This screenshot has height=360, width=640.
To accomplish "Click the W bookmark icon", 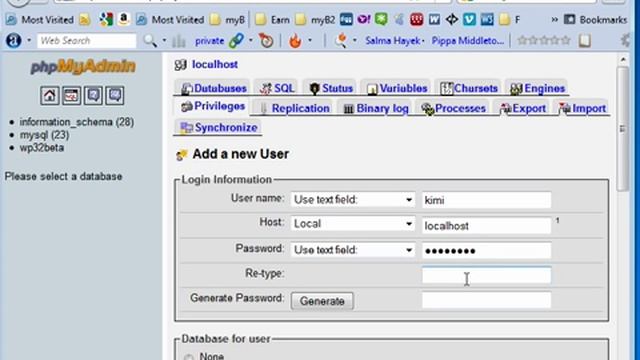I will tap(434, 19).
